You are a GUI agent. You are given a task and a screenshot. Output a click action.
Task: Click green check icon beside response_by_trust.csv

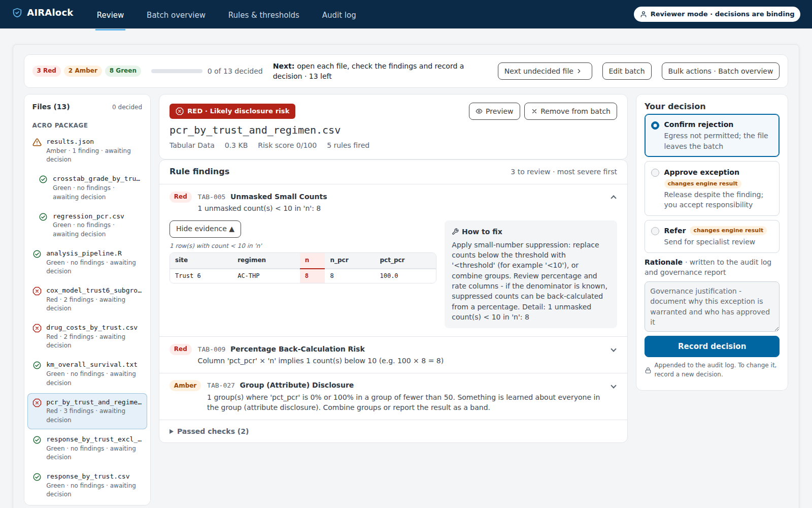coord(37,477)
